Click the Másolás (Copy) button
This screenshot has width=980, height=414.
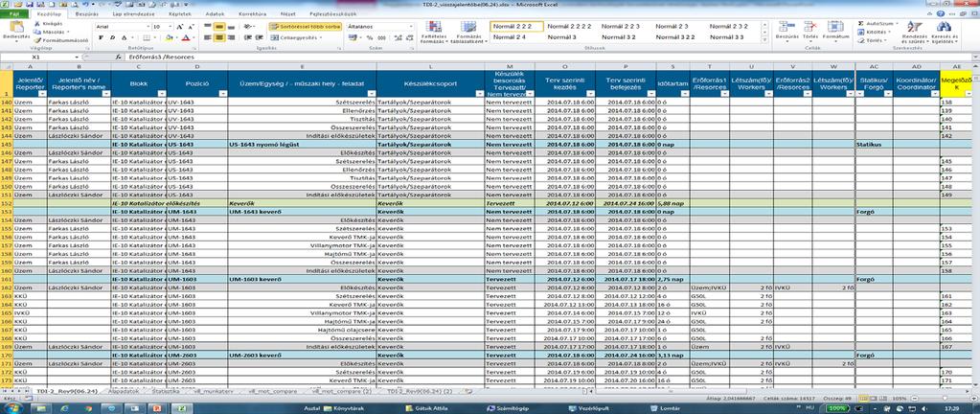pos(51,32)
